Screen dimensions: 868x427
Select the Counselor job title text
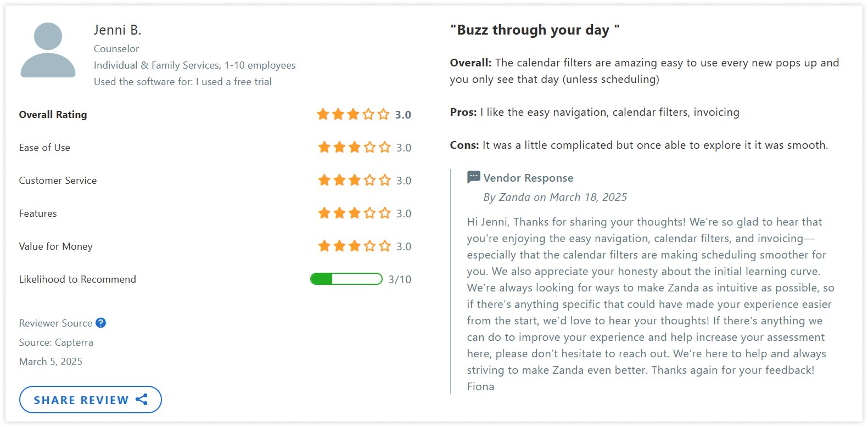click(116, 48)
